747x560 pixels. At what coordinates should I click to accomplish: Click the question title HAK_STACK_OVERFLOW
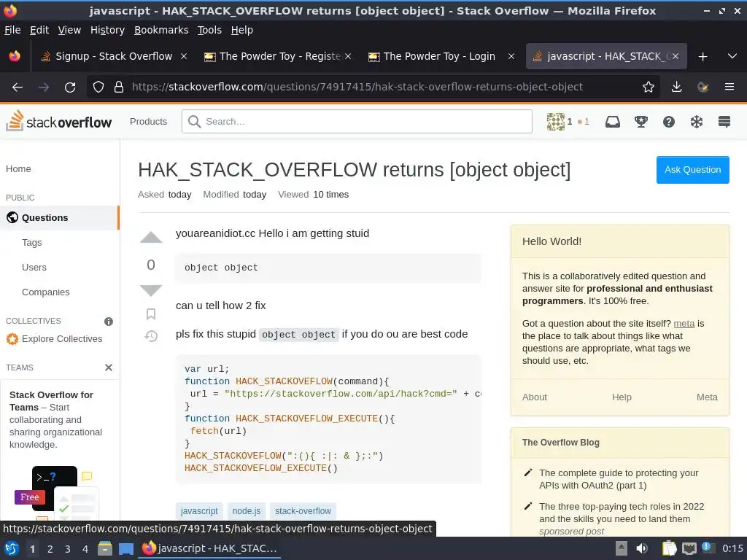coord(354,170)
